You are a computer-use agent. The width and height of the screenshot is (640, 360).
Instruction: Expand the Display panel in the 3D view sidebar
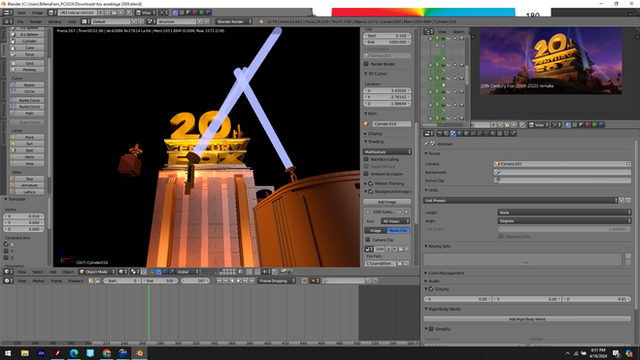[x=374, y=133]
